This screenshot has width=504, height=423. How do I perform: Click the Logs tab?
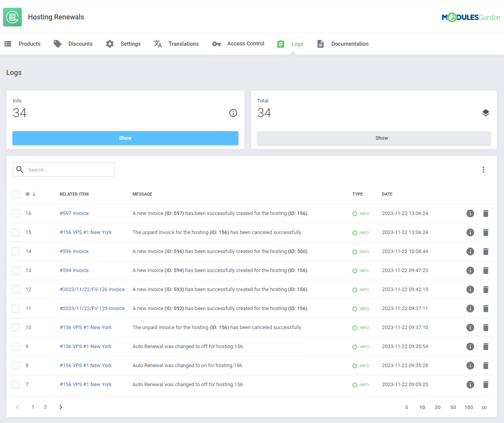pyautogui.click(x=290, y=44)
